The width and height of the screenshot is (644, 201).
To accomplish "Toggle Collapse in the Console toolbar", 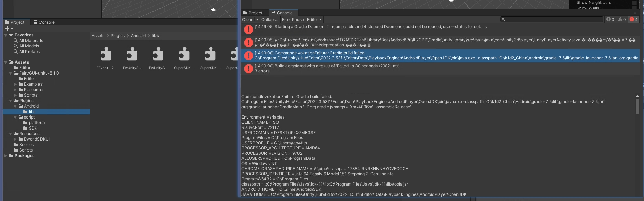I will (270, 20).
